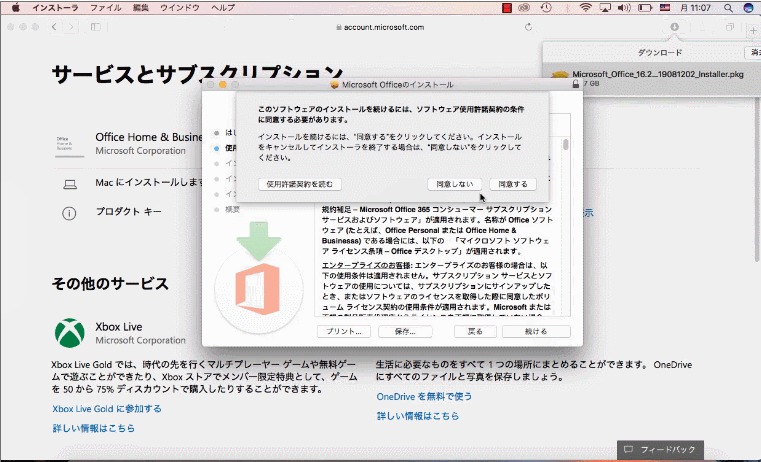Click the lock icon in installer title bar

point(576,84)
